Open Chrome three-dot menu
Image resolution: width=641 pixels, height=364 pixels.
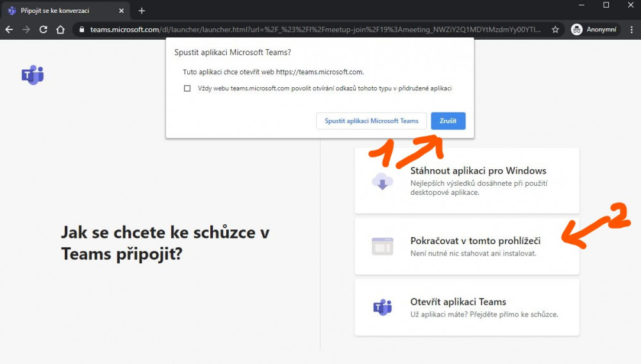pyautogui.click(x=631, y=29)
